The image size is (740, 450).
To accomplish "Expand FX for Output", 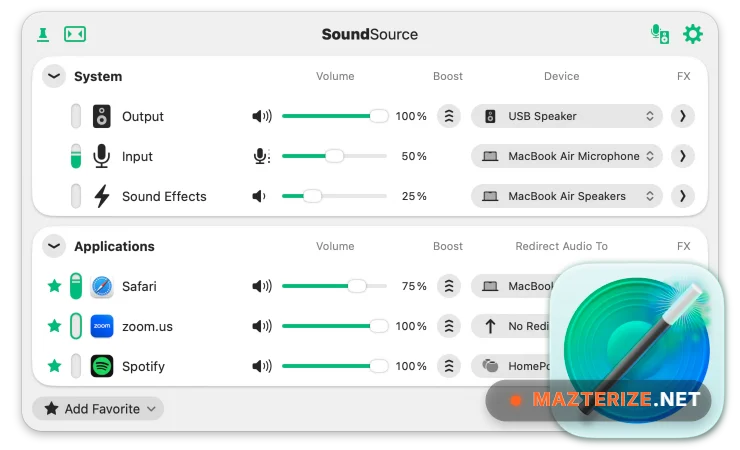I will tap(682, 116).
